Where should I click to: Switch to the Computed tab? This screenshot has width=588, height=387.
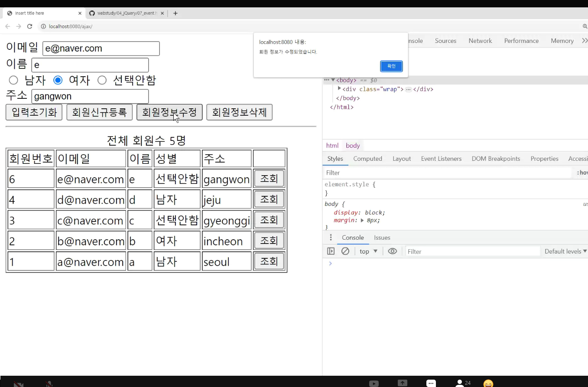coord(367,159)
